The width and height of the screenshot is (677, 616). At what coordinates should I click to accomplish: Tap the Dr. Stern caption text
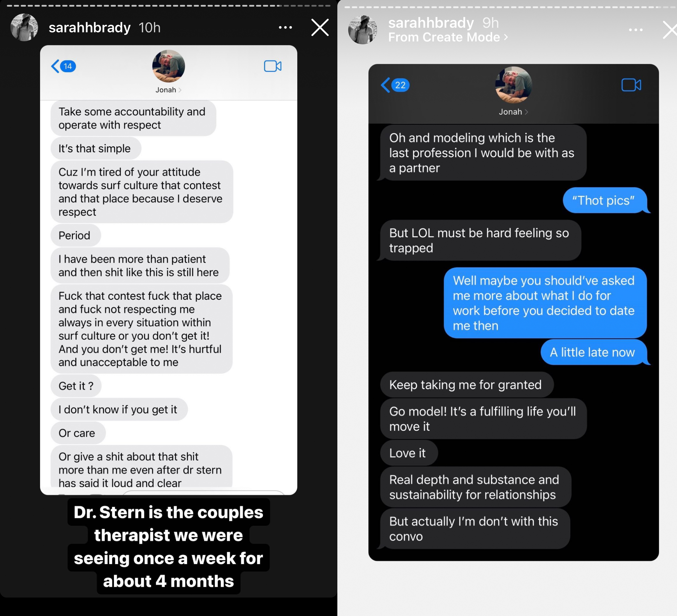point(169,546)
